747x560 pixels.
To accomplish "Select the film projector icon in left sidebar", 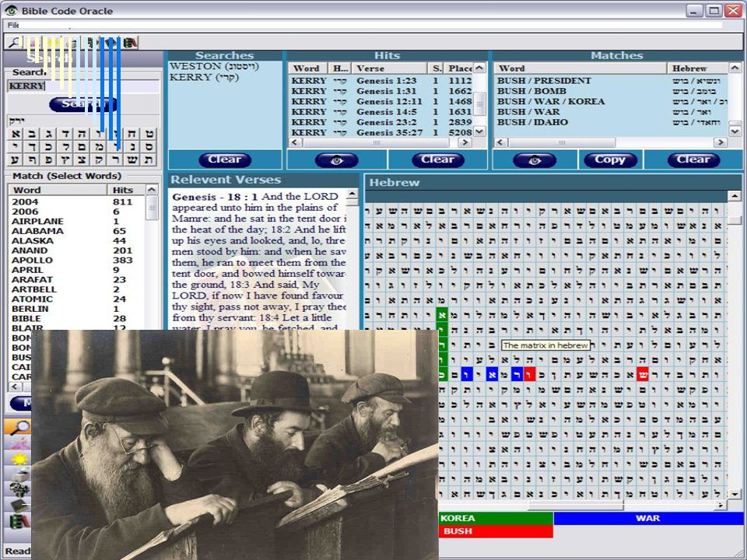I will 18,489.
